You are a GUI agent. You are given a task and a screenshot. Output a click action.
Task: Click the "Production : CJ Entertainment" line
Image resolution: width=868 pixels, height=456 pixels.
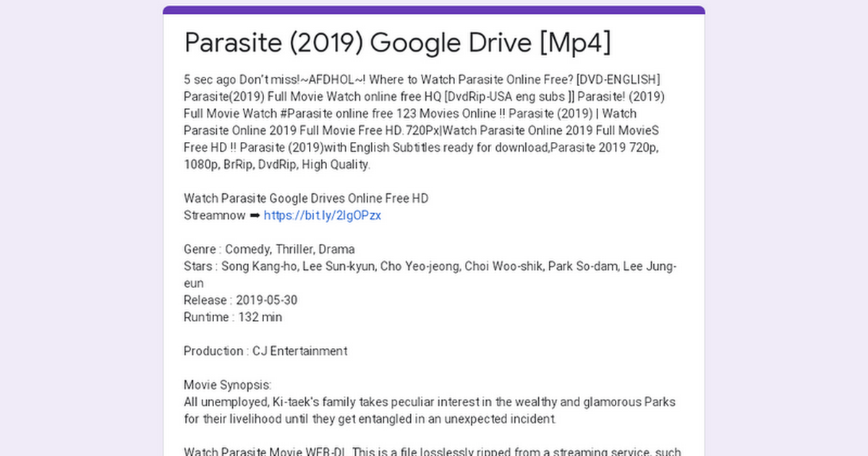click(x=265, y=351)
